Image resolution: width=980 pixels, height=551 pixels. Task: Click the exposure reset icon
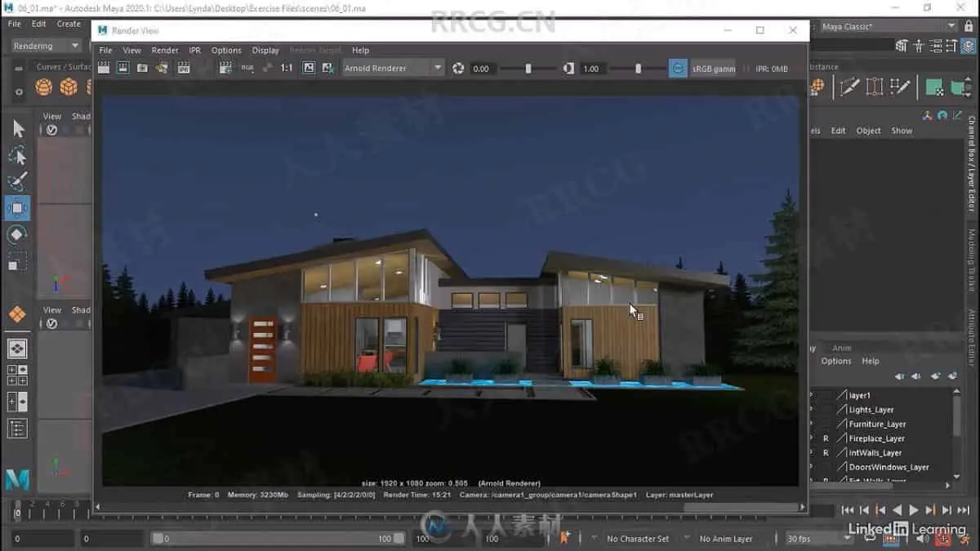(458, 69)
